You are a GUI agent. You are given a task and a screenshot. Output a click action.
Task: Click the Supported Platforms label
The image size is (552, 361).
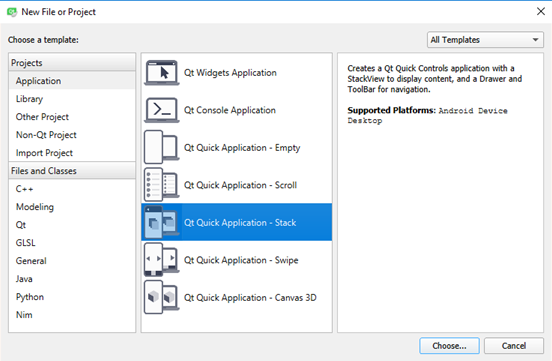tap(391, 110)
